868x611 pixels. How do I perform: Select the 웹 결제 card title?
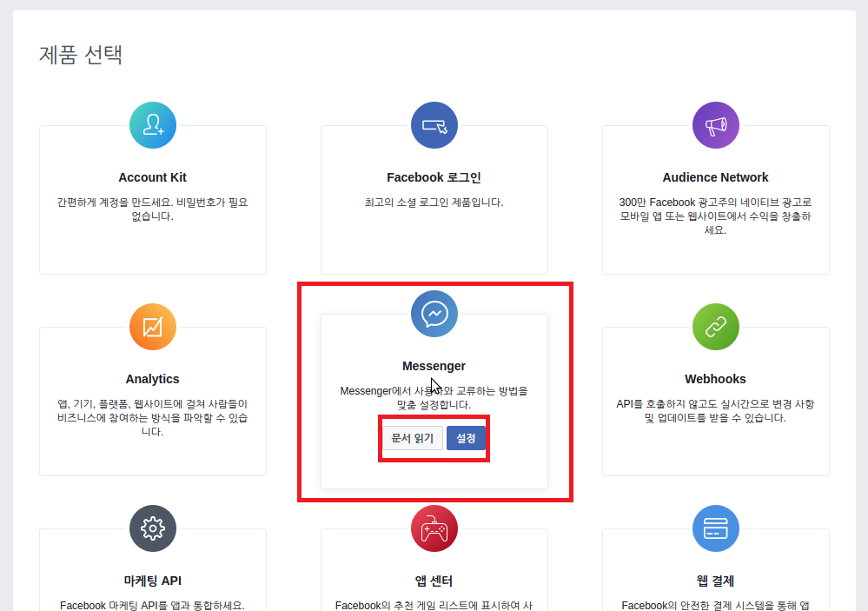[715, 581]
